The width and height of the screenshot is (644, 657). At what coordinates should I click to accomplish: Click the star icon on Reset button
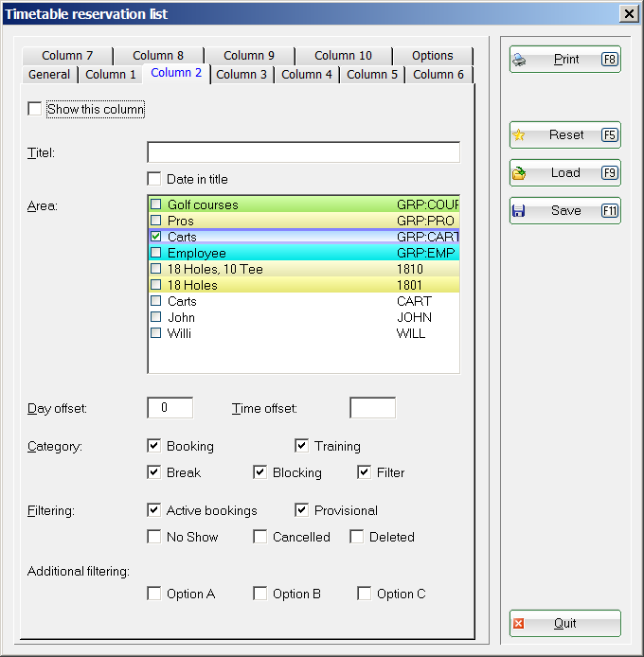pyautogui.click(x=519, y=135)
